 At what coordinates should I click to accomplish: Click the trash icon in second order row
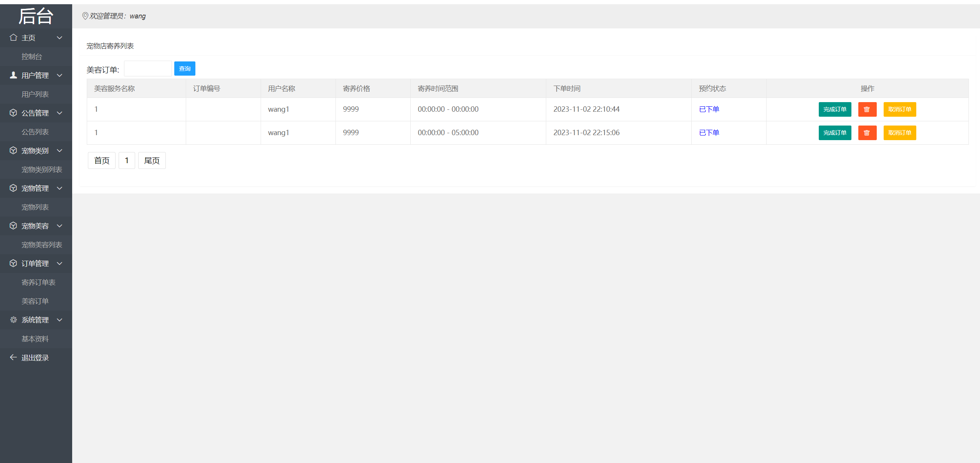click(x=867, y=133)
